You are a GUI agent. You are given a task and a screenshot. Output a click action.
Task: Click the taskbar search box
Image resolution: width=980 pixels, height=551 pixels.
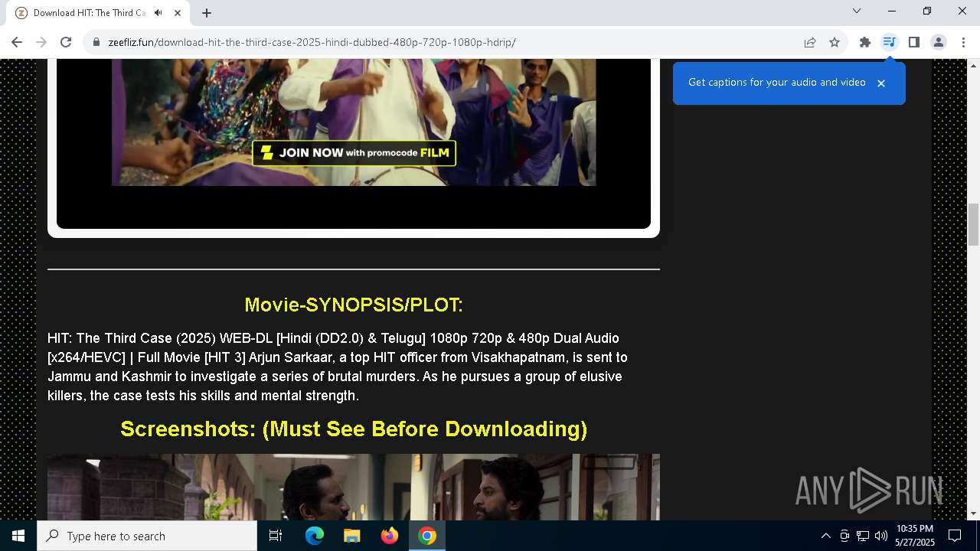147,536
